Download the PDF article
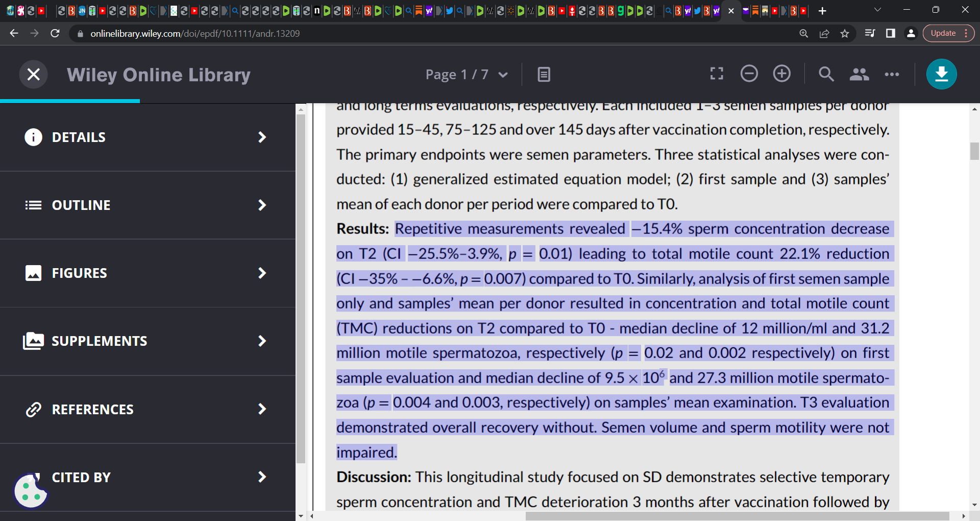The width and height of the screenshot is (980, 521). tap(942, 74)
